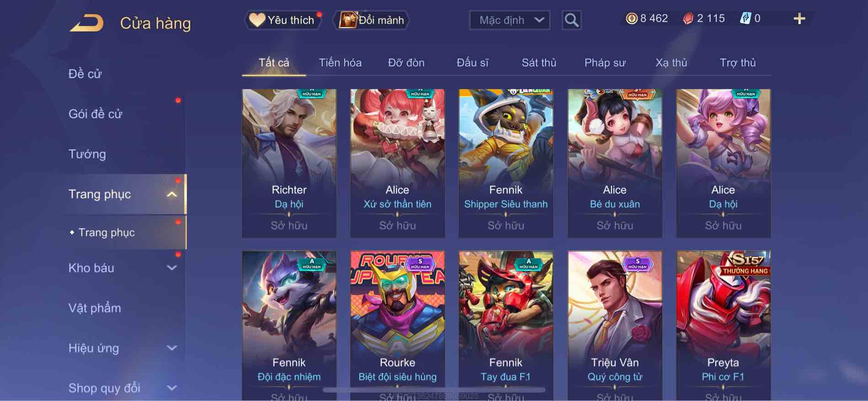Image resolution: width=868 pixels, height=401 pixels.
Task: Open the Mặc định sort dropdown
Action: pyautogui.click(x=510, y=20)
